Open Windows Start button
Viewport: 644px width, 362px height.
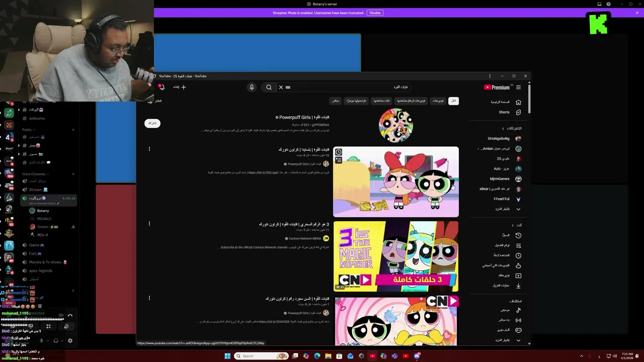click(x=227, y=356)
